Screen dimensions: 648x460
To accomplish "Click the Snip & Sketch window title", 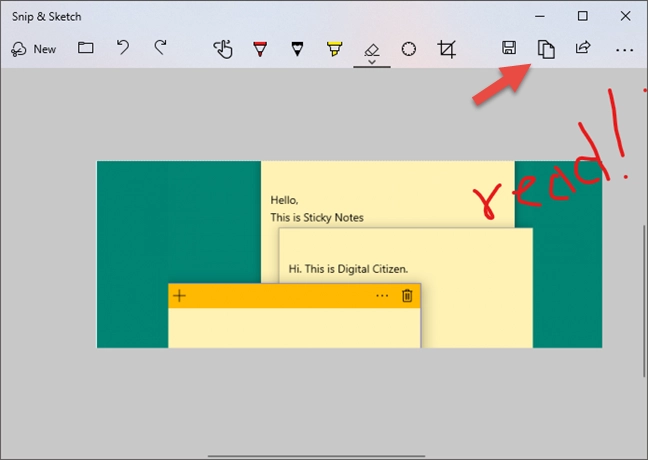I will 47,17.
